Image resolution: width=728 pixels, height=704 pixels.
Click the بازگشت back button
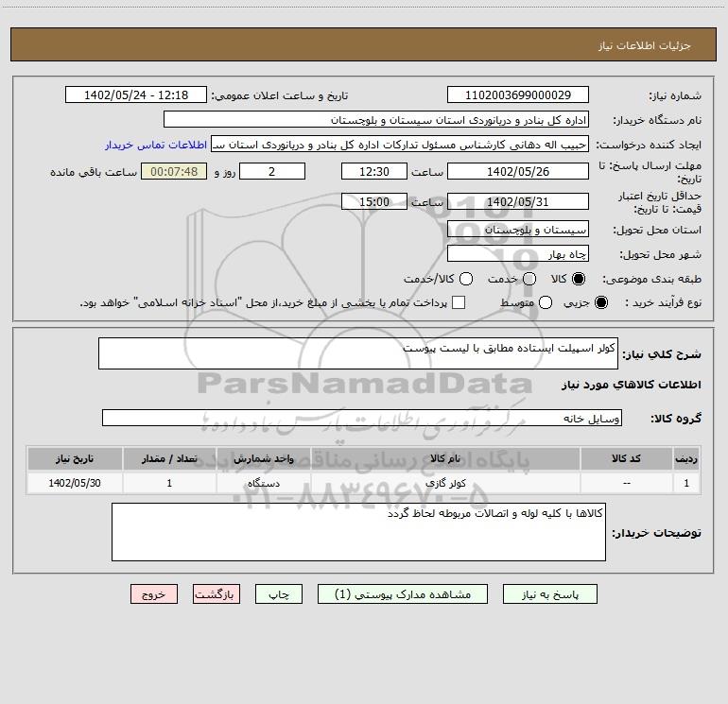[x=217, y=594]
